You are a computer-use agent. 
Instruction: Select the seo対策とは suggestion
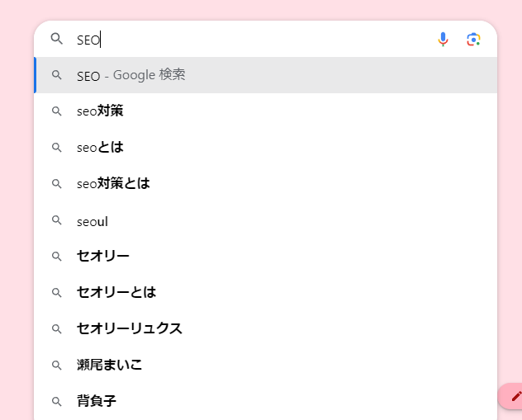(x=266, y=183)
